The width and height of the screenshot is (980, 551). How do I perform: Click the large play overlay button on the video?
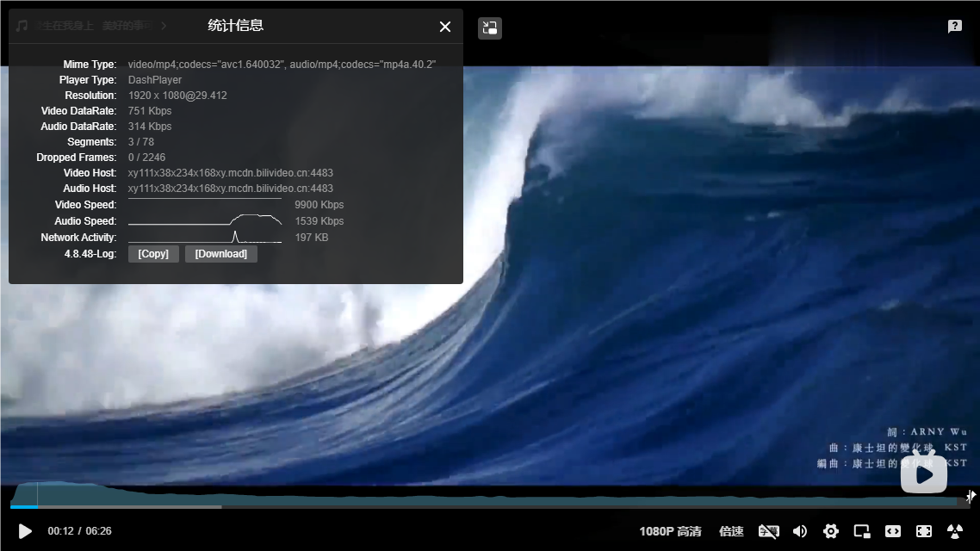(x=924, y=474)
